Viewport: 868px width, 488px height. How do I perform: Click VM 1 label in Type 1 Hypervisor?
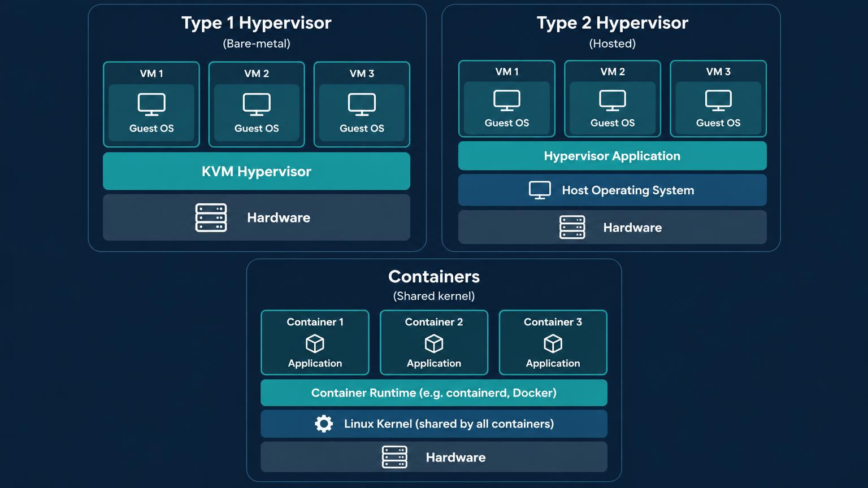pyautogui.click(x=151, y=73)
